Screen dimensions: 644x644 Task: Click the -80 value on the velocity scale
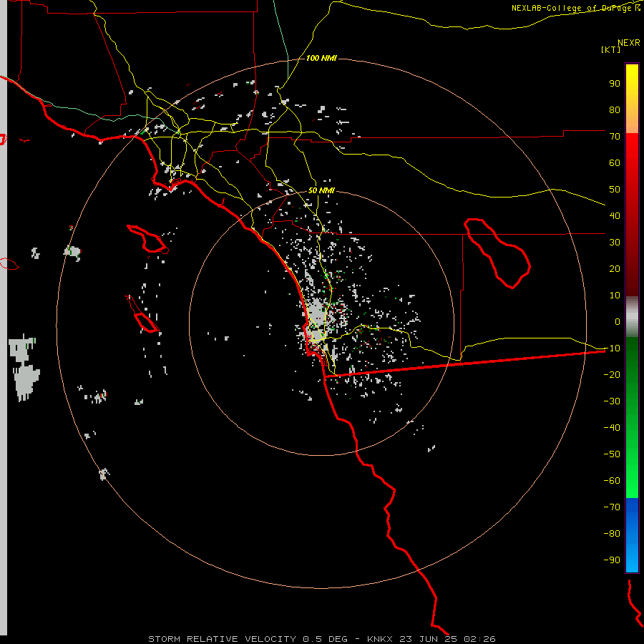(x=612, y=534)
